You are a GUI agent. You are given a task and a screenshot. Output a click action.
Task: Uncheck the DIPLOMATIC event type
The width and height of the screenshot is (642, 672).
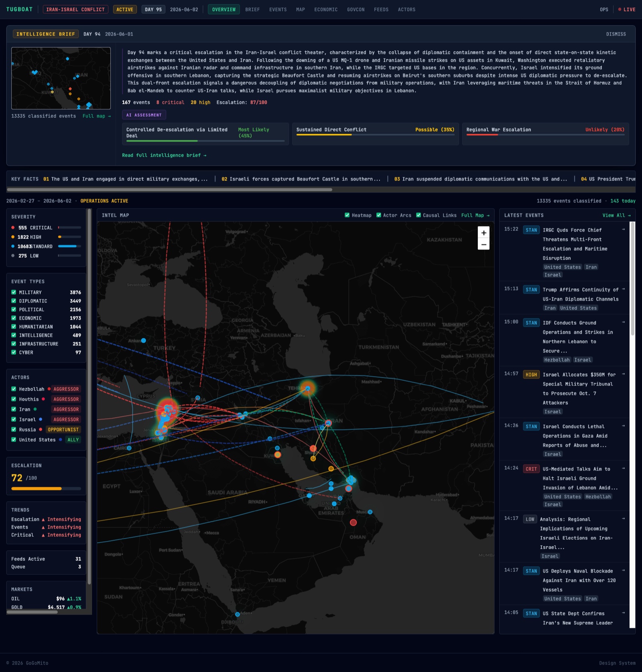click(x=14, y=301)
